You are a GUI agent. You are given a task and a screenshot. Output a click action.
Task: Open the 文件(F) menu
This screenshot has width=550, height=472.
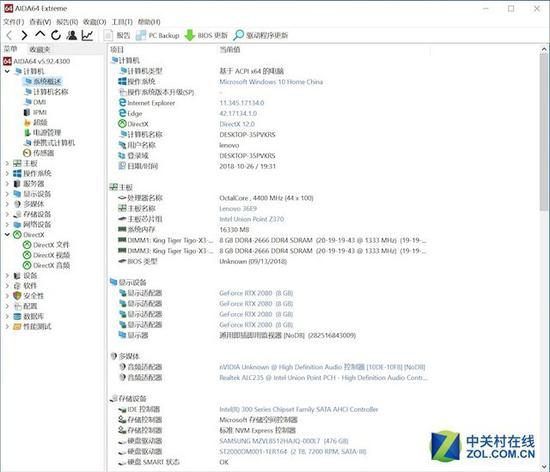coord(14,22)
